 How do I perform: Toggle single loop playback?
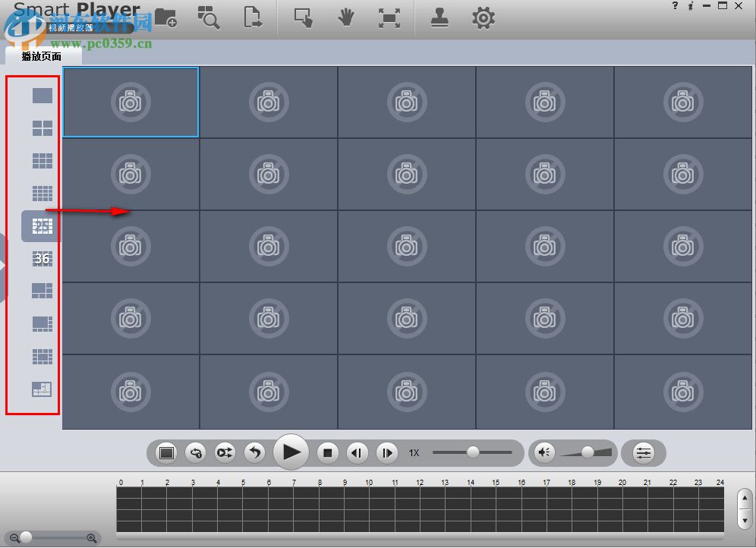pos(196,453)
